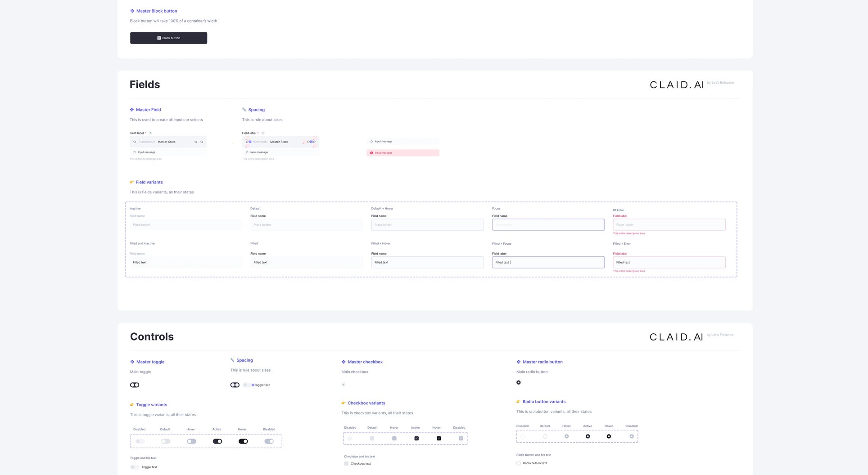Viewport: 868px width, 475px height.
Task: Click the Default + Hover field input
Action: (x=427, y=224)
